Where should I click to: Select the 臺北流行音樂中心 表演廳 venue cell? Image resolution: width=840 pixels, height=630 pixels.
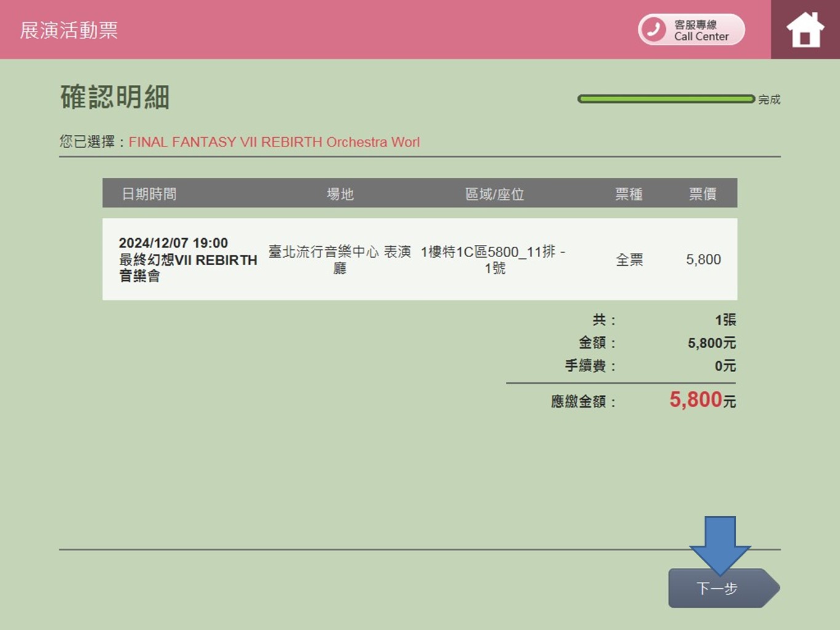click(340, 259)
